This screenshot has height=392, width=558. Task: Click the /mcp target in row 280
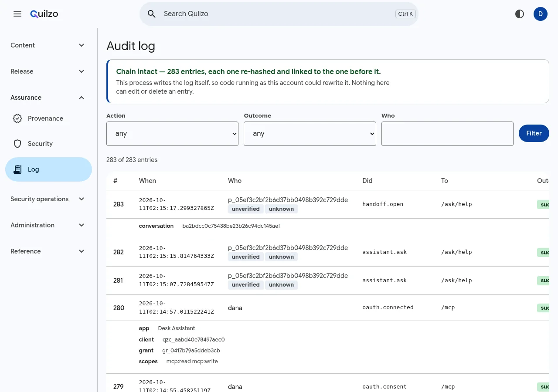click(448, 308)
